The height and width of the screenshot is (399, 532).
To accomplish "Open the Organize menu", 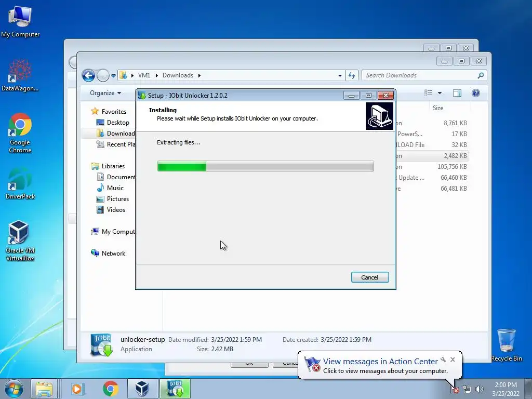I will (105, 93).
